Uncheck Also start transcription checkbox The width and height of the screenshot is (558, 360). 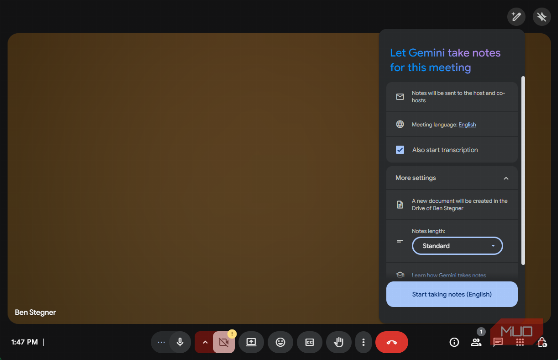400,150
